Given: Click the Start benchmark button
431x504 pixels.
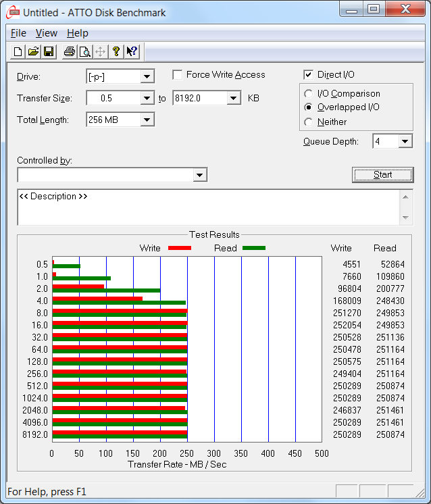Looking at the screenshot, I should (x=383, y=175).
